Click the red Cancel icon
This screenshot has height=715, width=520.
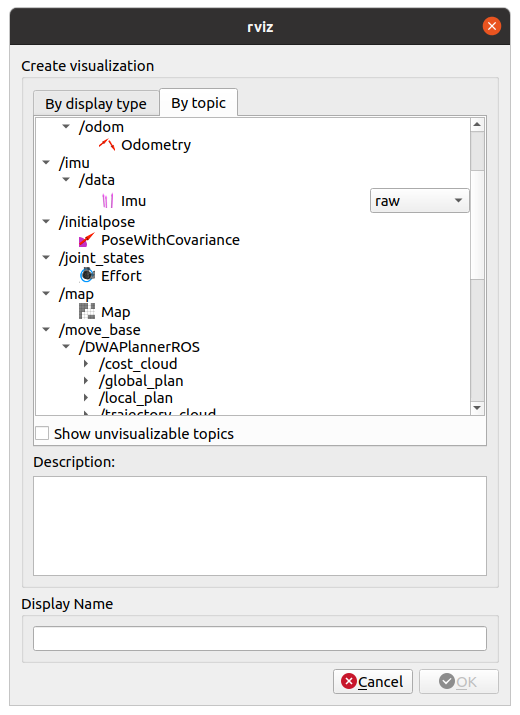(349, 681)
